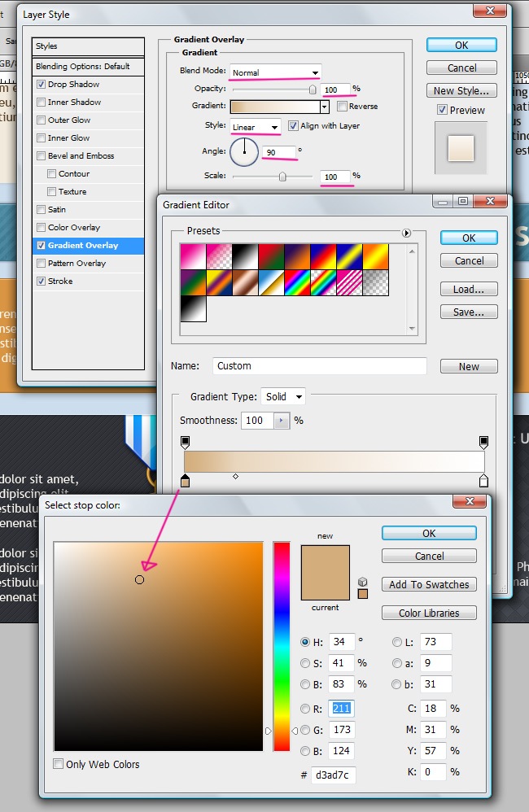Click the gradient midpoint diamond marker
The height and width of the screenshot is (812, 529).
tap(236, 476)
